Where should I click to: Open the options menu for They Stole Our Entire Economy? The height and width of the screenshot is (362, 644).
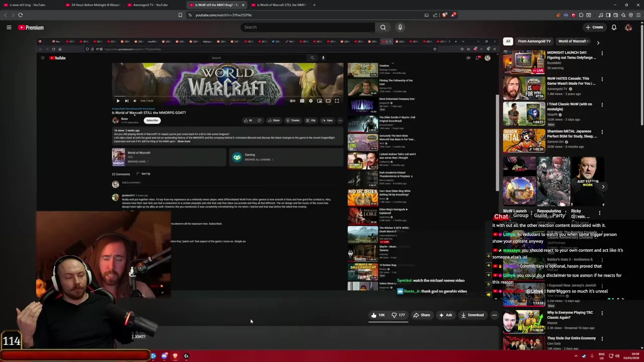point(602,339)
